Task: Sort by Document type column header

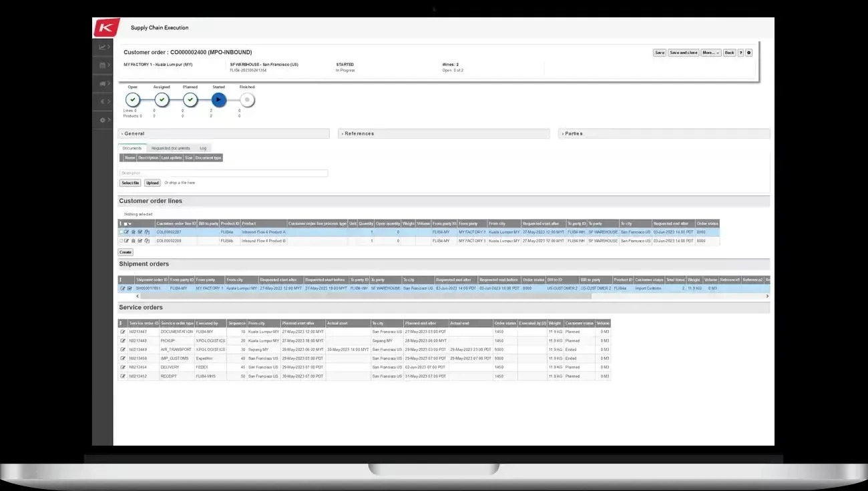Action: click(208, 158)
